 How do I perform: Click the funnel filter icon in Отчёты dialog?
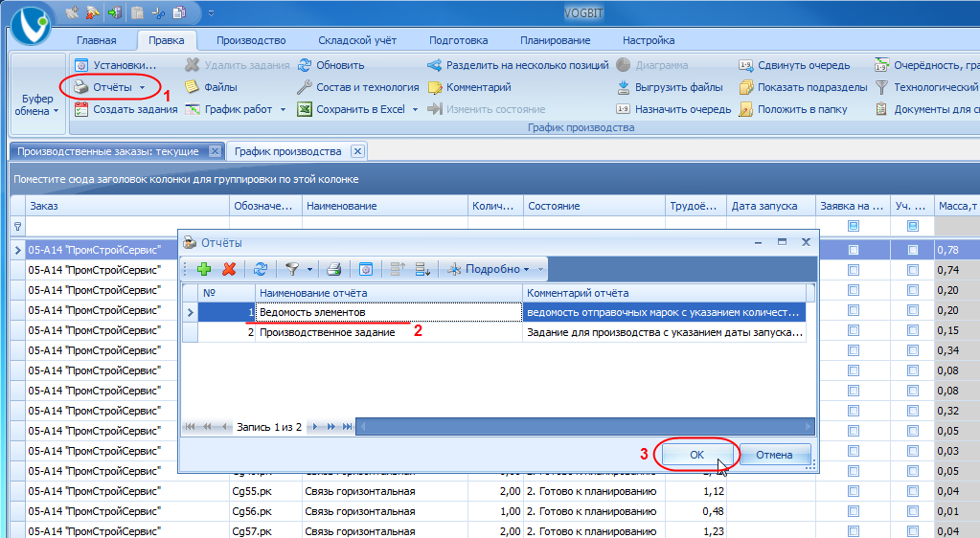coord(292,269)
